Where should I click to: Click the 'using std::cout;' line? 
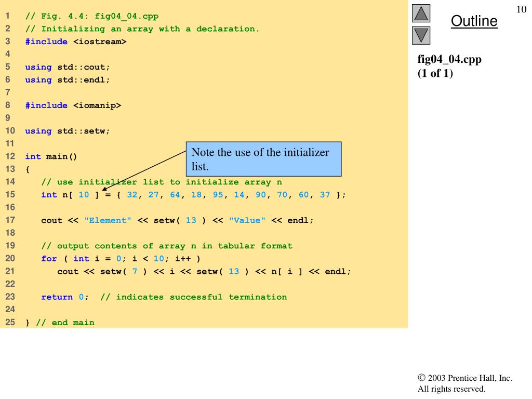click(x=68, y=67)
